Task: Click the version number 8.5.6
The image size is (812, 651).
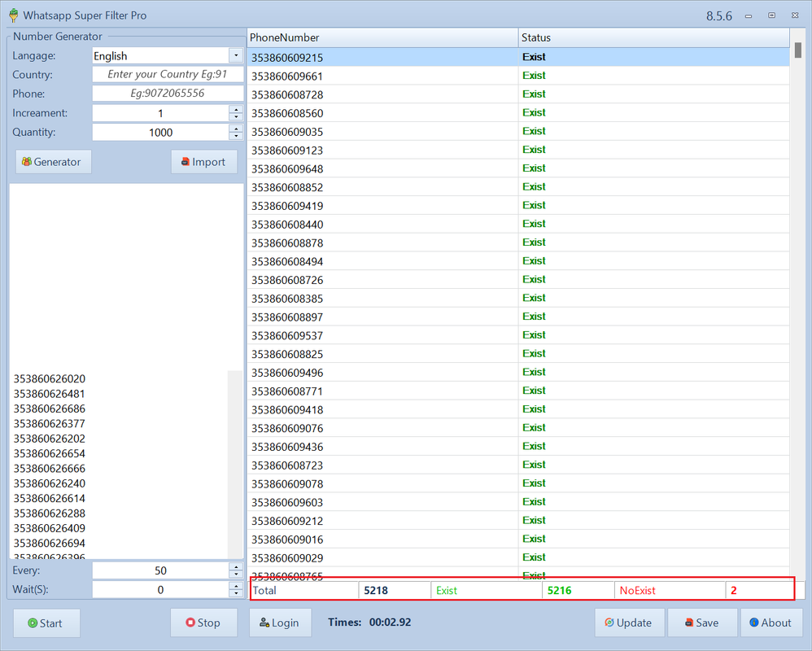Action: coord(719,16)
